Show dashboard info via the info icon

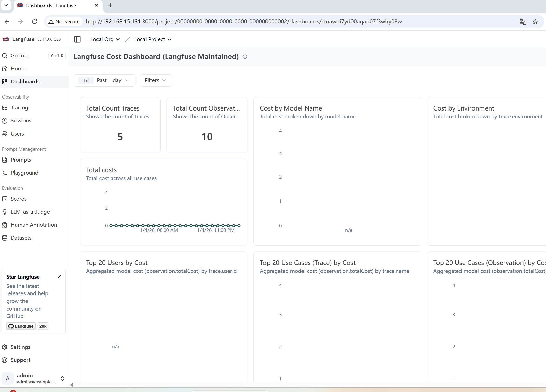tap(245, 57)
